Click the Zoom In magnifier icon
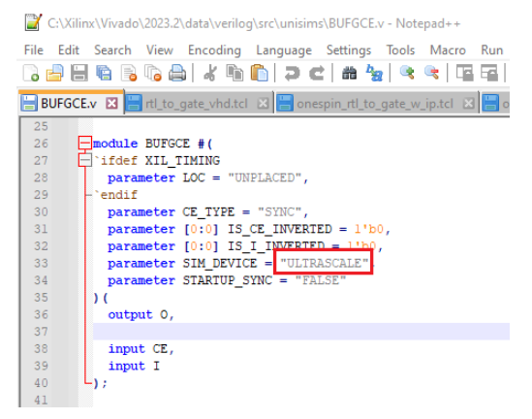532x419 pixels. point(407,73)
